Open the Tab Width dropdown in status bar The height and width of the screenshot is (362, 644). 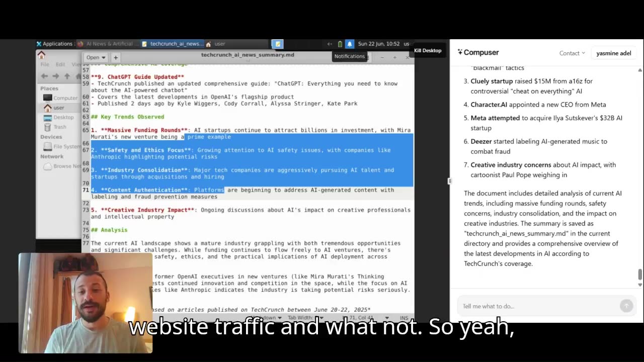coord(305,318)
